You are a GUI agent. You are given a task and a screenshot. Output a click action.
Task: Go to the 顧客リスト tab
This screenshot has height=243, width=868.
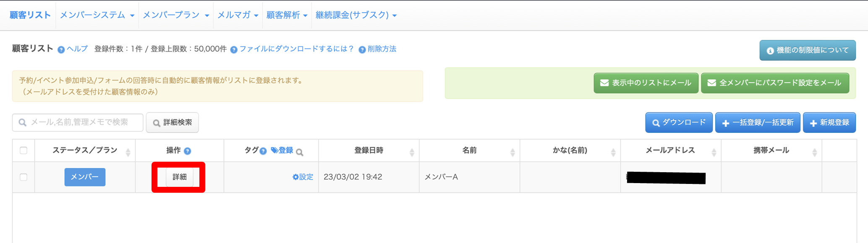pyautogui.click(x=30, y=15)
